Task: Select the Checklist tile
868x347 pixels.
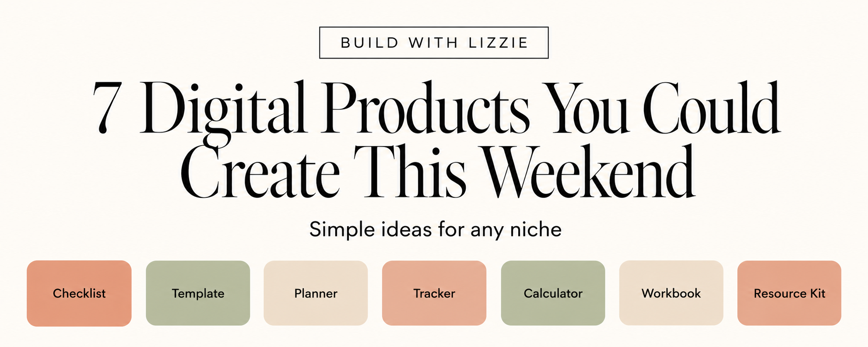Action: 79,293
